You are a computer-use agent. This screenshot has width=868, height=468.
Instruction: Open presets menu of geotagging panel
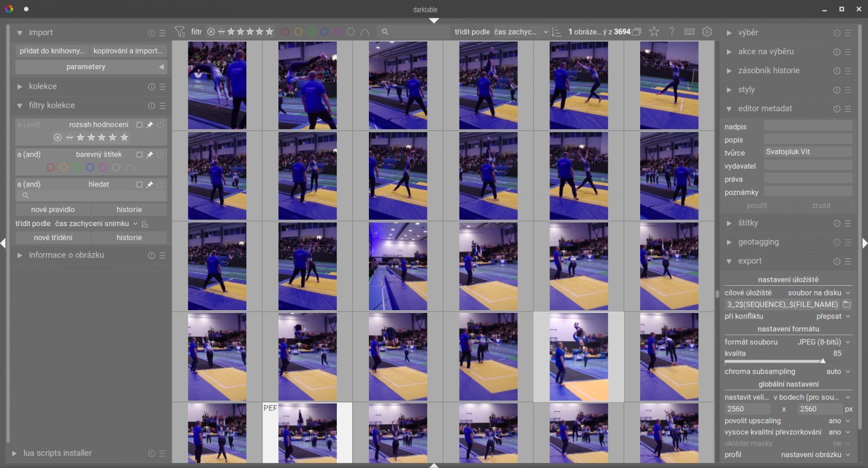click(848, 242)
